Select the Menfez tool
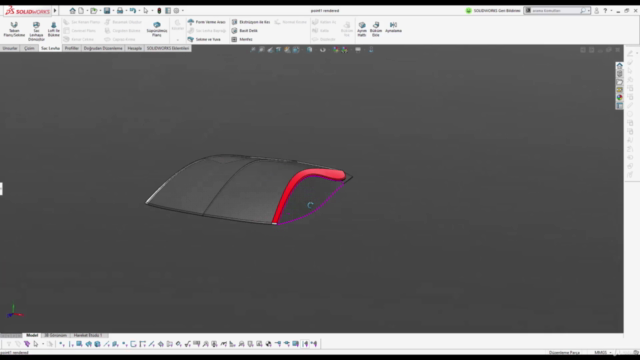Screen dimensions: 640x360 click(242, 39)
